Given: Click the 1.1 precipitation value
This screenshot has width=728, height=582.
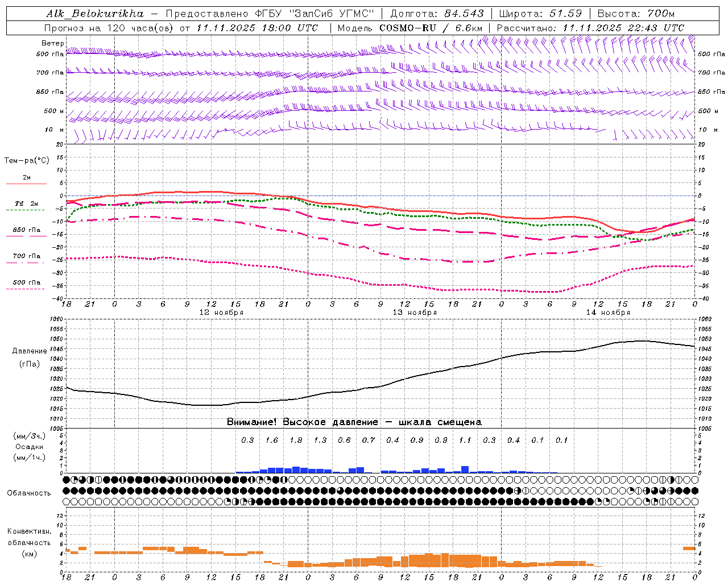Looking at the screenshot, I should pyautogui.click(x=465, y=440).
